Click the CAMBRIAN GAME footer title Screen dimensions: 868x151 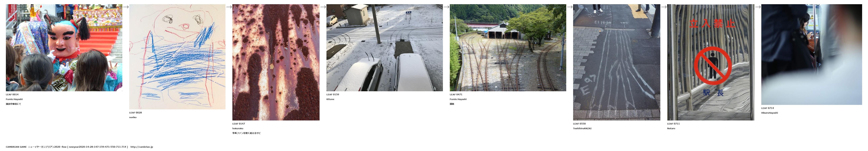pyautogui.click(x=16, y=147)
